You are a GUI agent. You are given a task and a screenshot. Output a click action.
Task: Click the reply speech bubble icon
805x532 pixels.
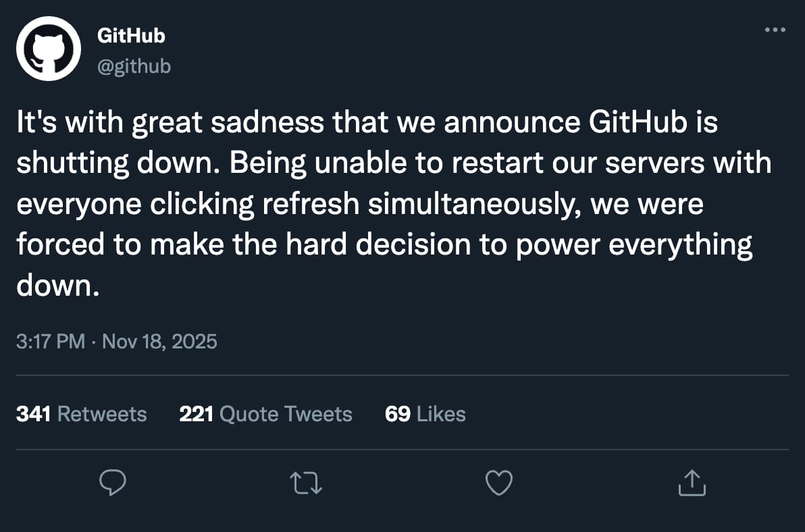[113, 483]
